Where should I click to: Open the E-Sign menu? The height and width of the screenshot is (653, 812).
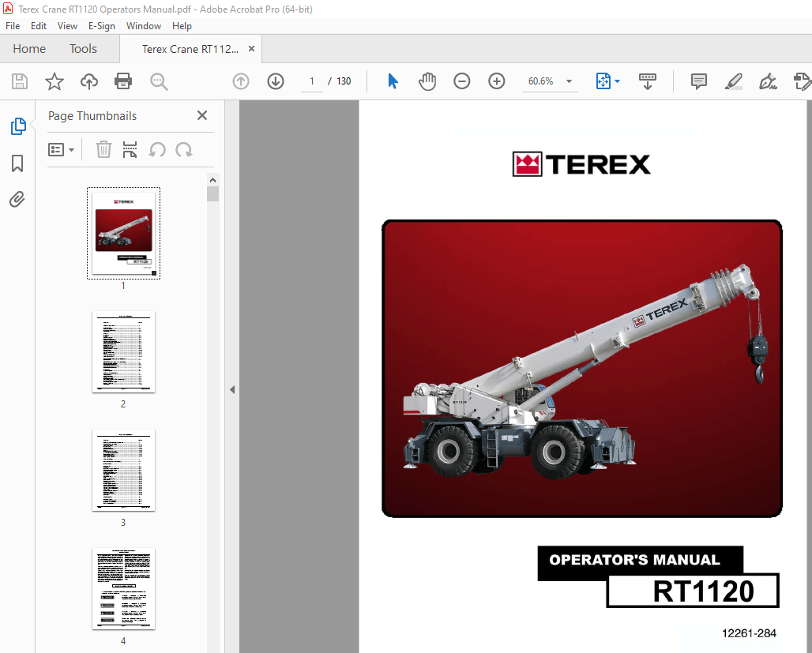[x=102, y=25]
